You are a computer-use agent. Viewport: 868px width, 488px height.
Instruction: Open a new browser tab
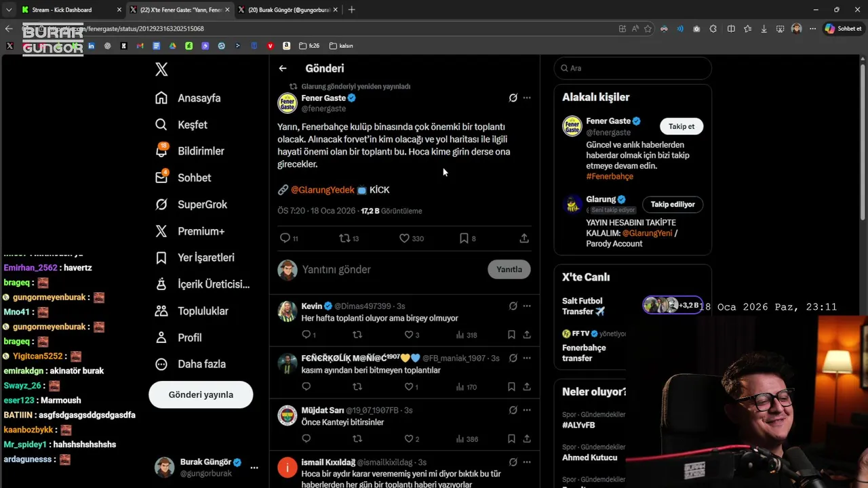pyautogui.click(x=351, y=9)
